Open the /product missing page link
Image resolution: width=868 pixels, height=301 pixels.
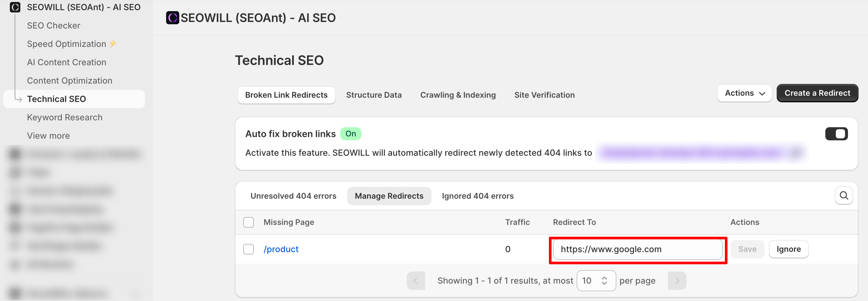281,249
